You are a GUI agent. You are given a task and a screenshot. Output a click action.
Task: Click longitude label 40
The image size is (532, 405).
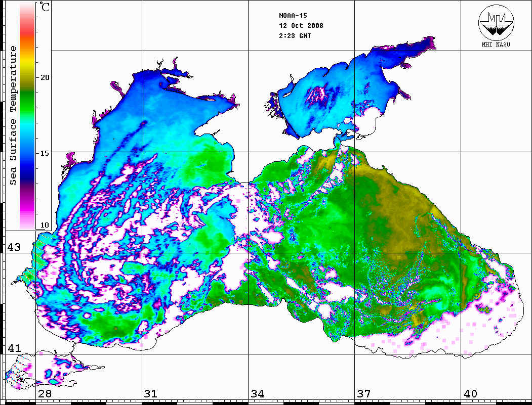coord(470,393)
